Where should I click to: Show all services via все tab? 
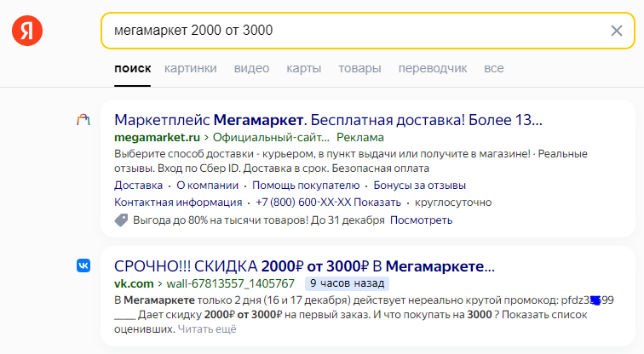tap(494, 69)
